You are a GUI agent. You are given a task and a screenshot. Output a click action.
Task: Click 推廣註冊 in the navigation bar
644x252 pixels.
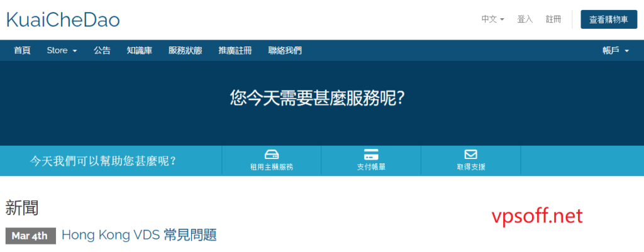coord(235,50)
